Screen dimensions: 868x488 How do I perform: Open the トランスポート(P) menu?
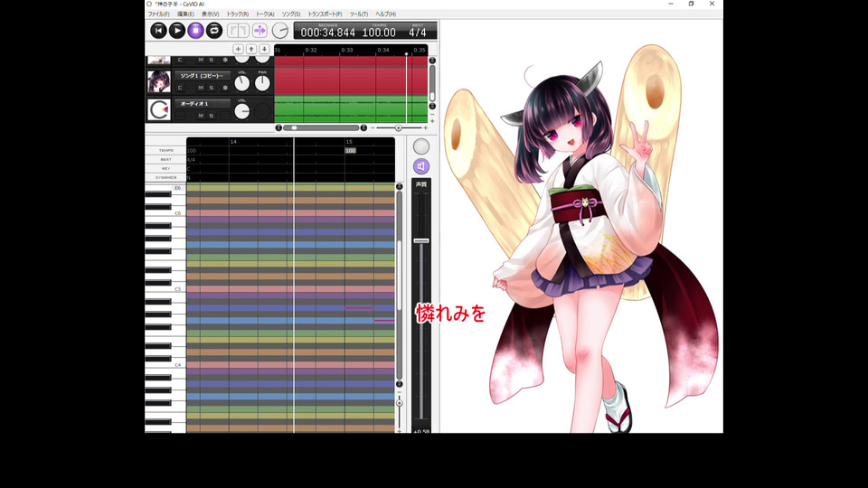[x=325, y=14]
